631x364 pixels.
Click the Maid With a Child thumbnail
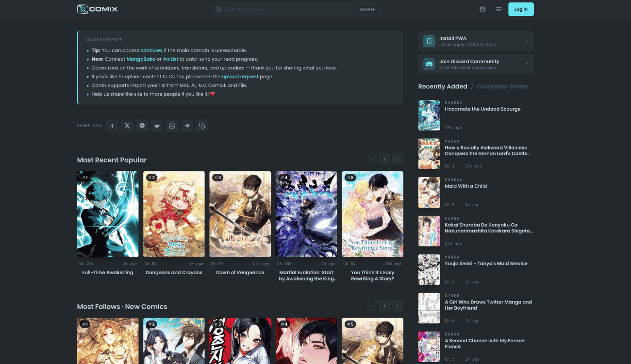(429, 192)
